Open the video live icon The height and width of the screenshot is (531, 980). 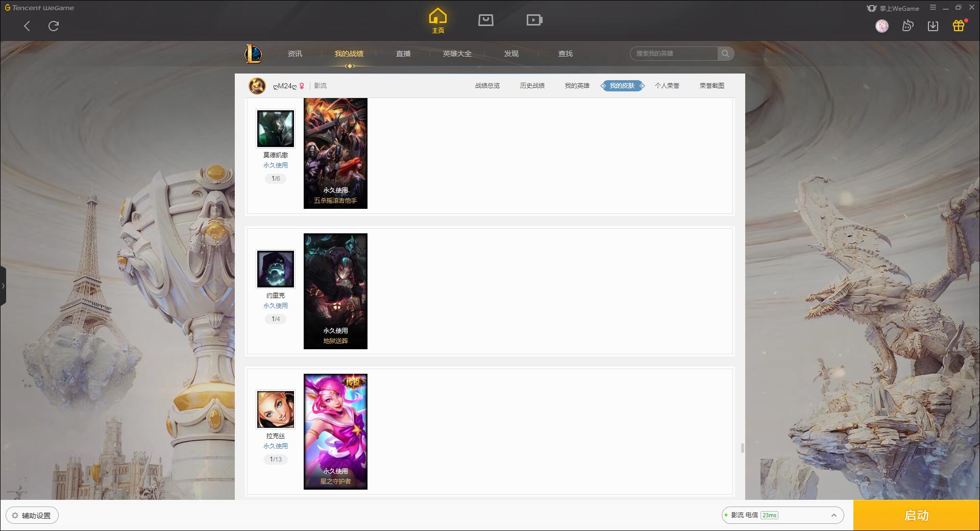534,20
